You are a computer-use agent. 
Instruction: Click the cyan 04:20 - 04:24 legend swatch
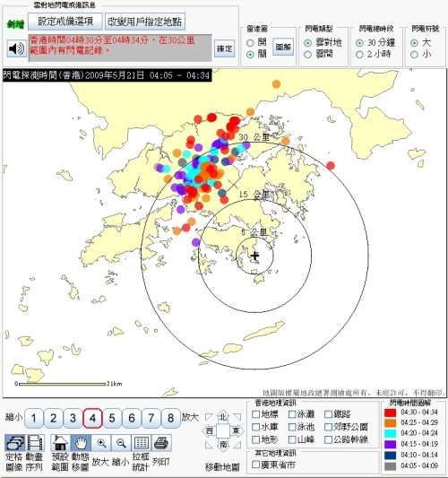click(x=391, y=433)
